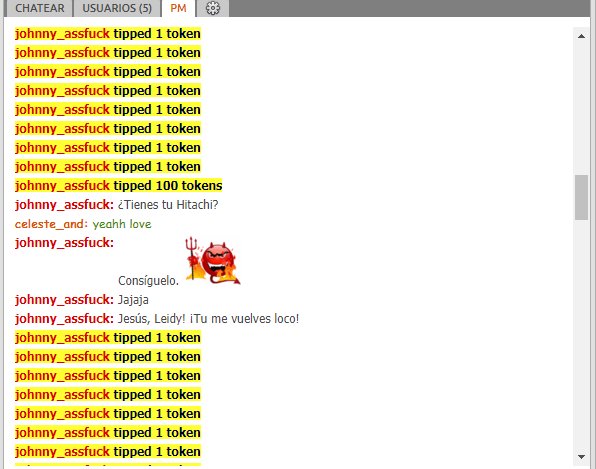Screen dimensions: 596x469
Task: Click the username on the 'Jajaja' message
Action: pos(64,300)
